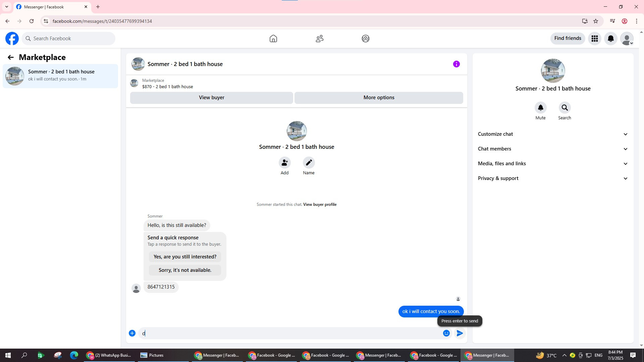Open Facebook notifications bell
Image resolution: width=644 pixels, height=362 pixels.
[610, 39]
